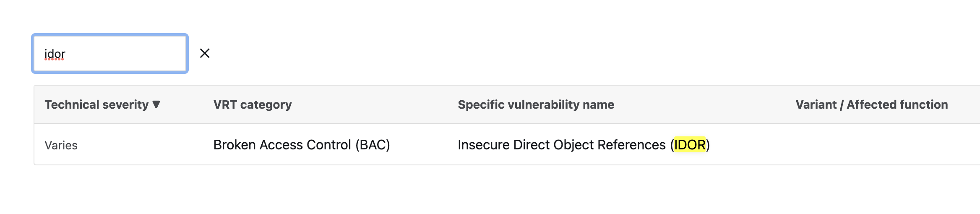The image size is (980, 214).
Task: Clear the search with the X icon
Action: [x=205, y=53]
